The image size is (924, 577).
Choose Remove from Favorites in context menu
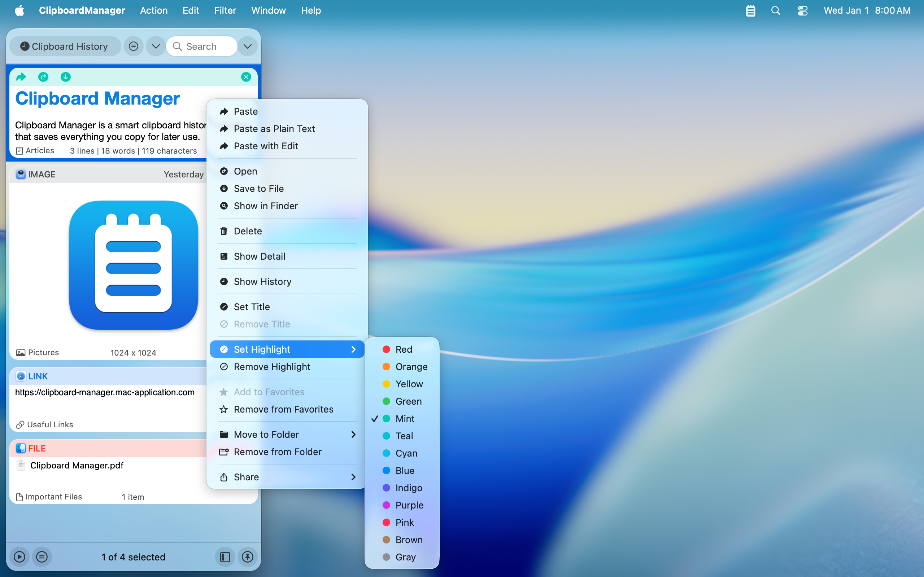283,409
